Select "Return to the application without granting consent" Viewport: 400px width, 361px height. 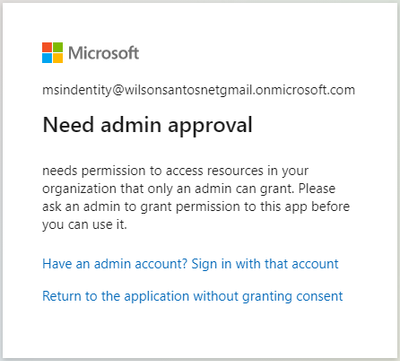click(193, 296)
